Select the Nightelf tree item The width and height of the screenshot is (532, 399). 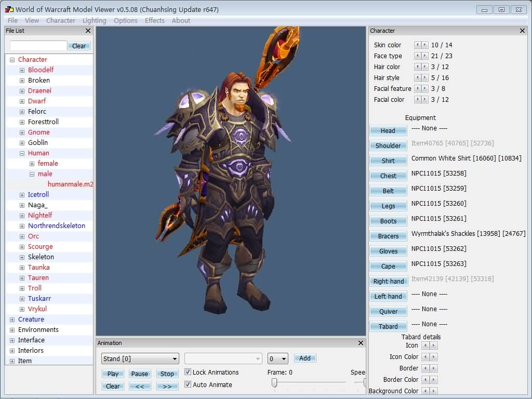pyautogui.click(x=40, y=216)
